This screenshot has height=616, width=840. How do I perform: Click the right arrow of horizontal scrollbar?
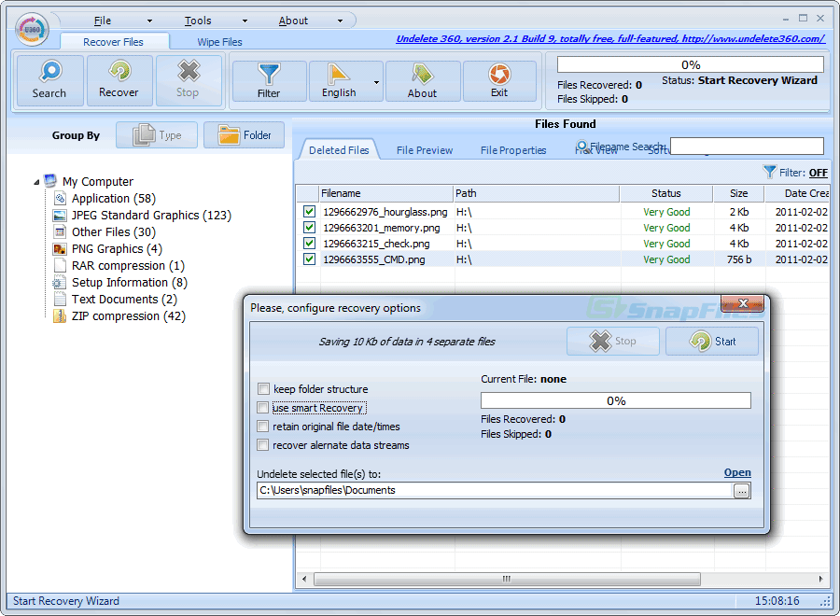coord(820,579)
